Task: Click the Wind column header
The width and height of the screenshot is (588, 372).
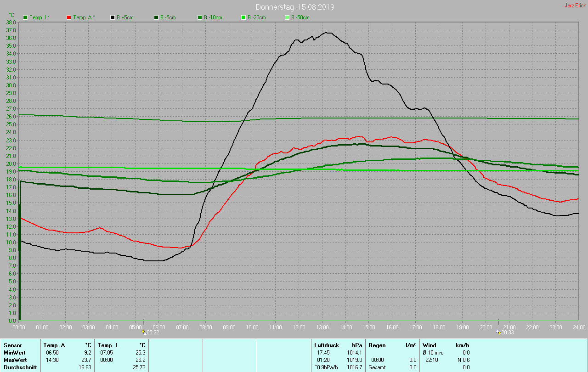Action: 429,345
